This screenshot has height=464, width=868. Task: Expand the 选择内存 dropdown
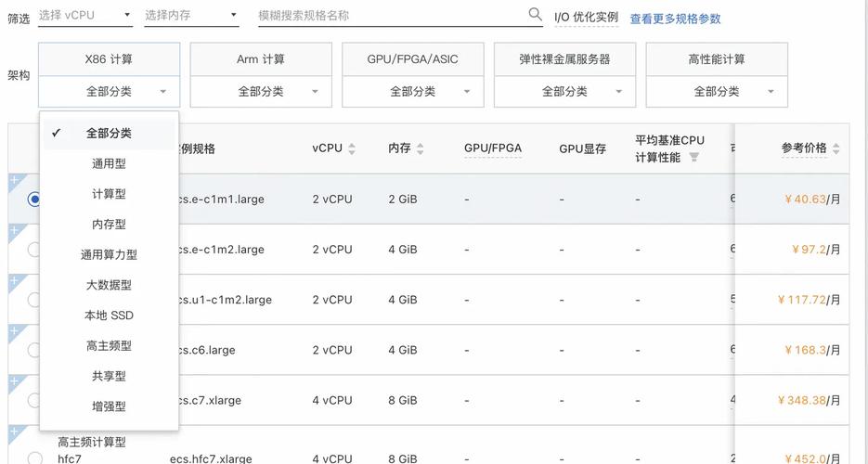tap(191, 16)
